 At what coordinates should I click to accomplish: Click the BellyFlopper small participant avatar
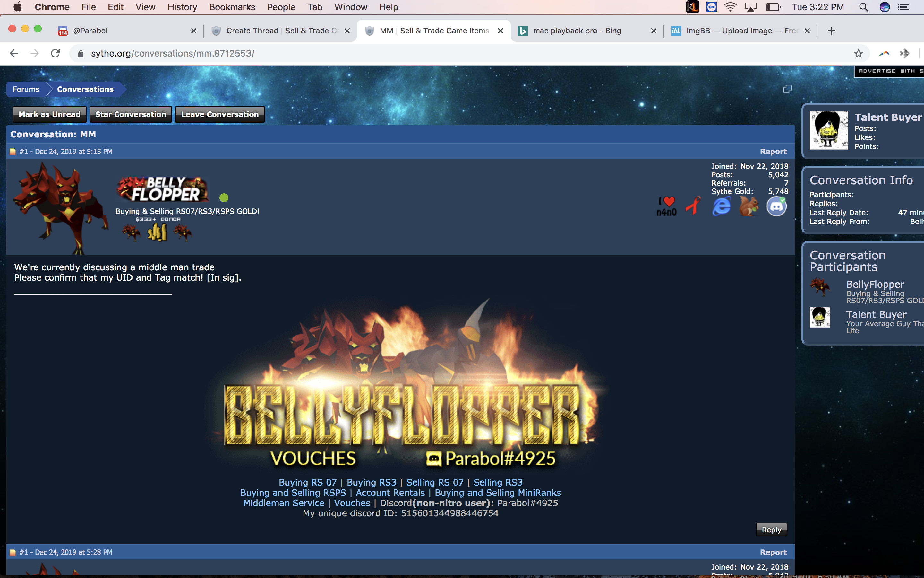pyautogui.click(x=820, y=287)
